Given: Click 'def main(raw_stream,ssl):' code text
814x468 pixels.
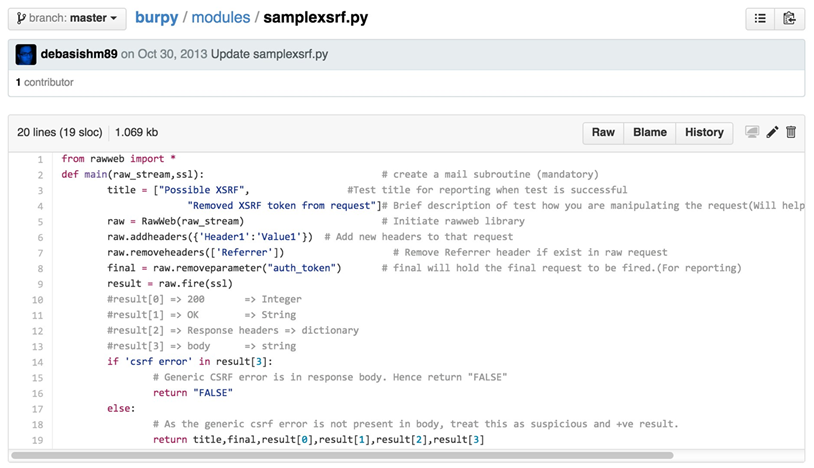Looking at the screenshot, I should coord(133,174).
